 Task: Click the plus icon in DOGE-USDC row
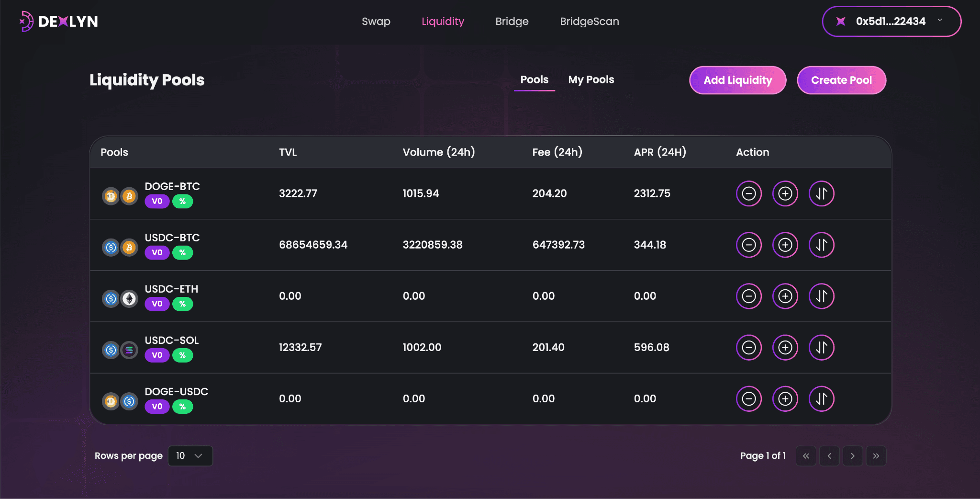click(785, 398)
